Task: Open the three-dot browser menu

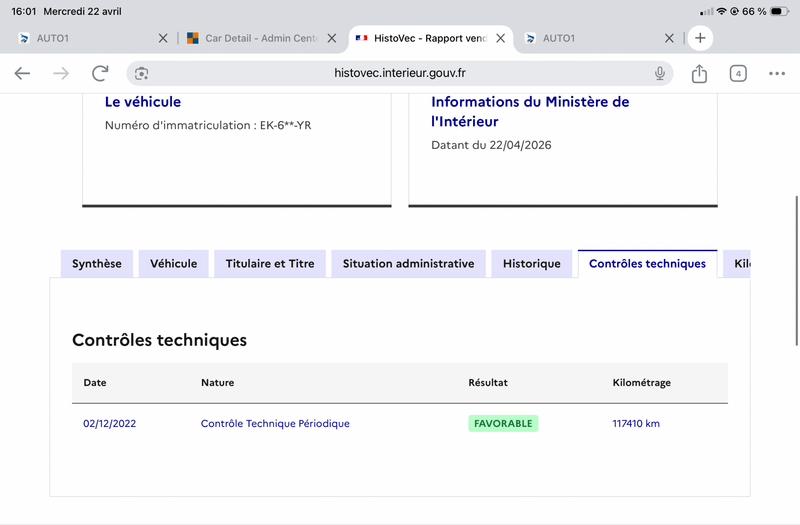Action: [x=777, y=73]
